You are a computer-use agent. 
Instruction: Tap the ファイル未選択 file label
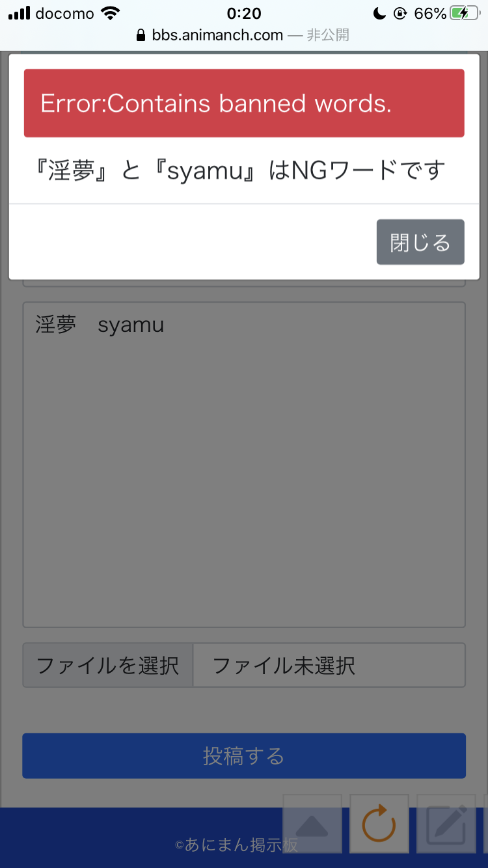[x=284, y=666]
